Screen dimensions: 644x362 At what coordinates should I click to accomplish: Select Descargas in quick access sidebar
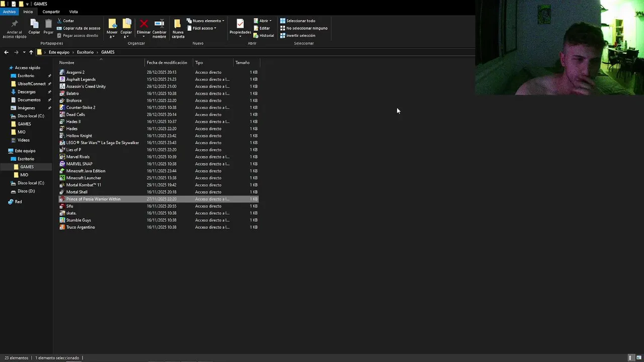27,92
